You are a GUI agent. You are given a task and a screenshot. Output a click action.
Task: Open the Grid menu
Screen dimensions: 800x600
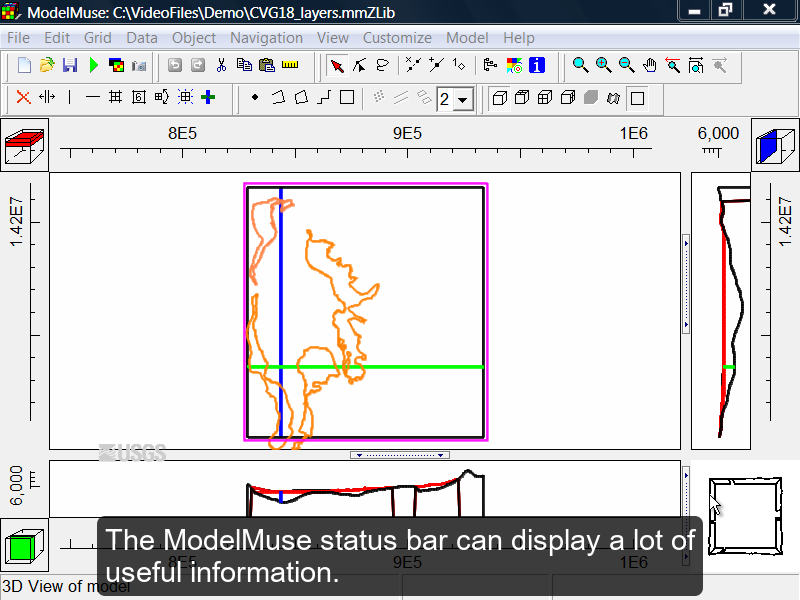pyautogui.click(x=97, y=38)
